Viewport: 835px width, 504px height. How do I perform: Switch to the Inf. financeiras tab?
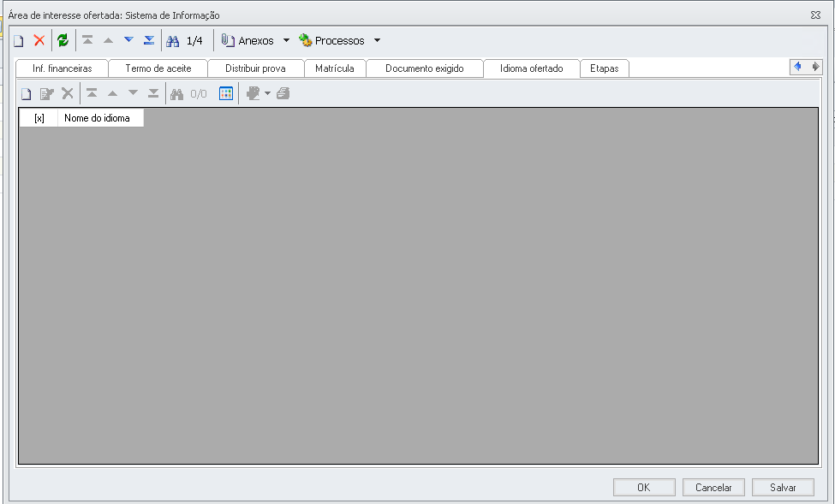point(63,68)
